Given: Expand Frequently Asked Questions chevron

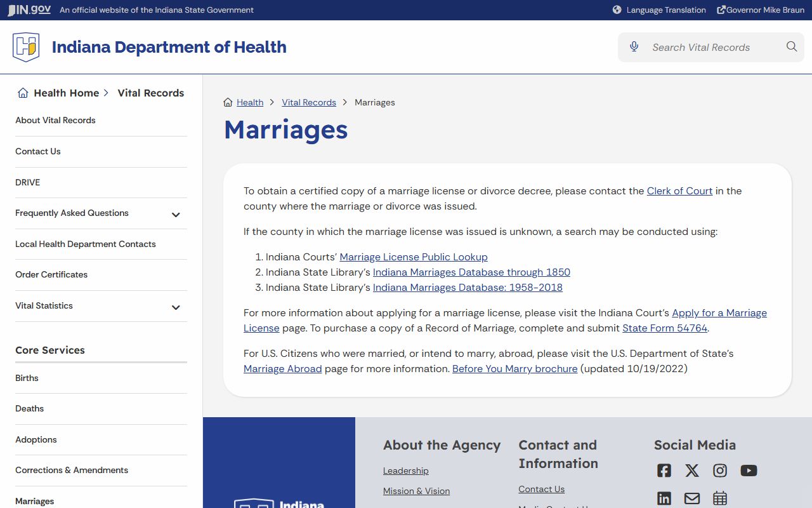Looking at the screenshot, I should 176,215.
